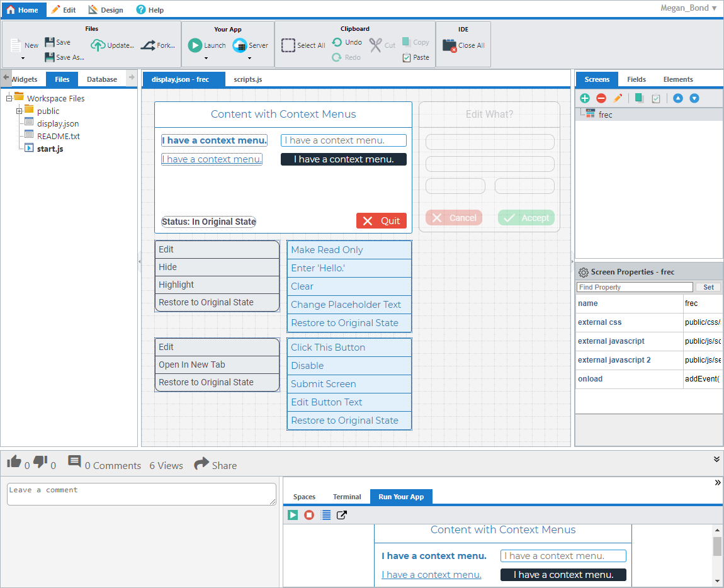Image resolution: width=724 pixels, height=588 pixels.
Task: Switch to the Elements tab
Action: (677, 79)
